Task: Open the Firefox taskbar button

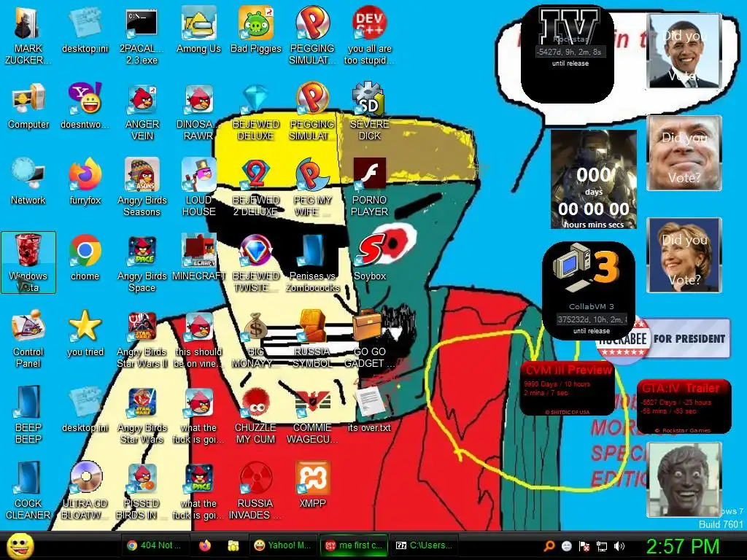Action: (x=205, y=545)
